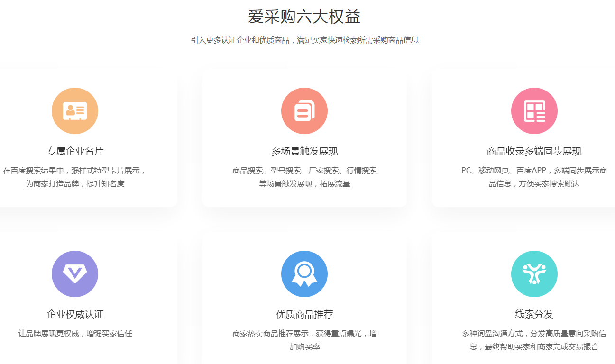Open the 企业权威认证 title

pos(75,314)
